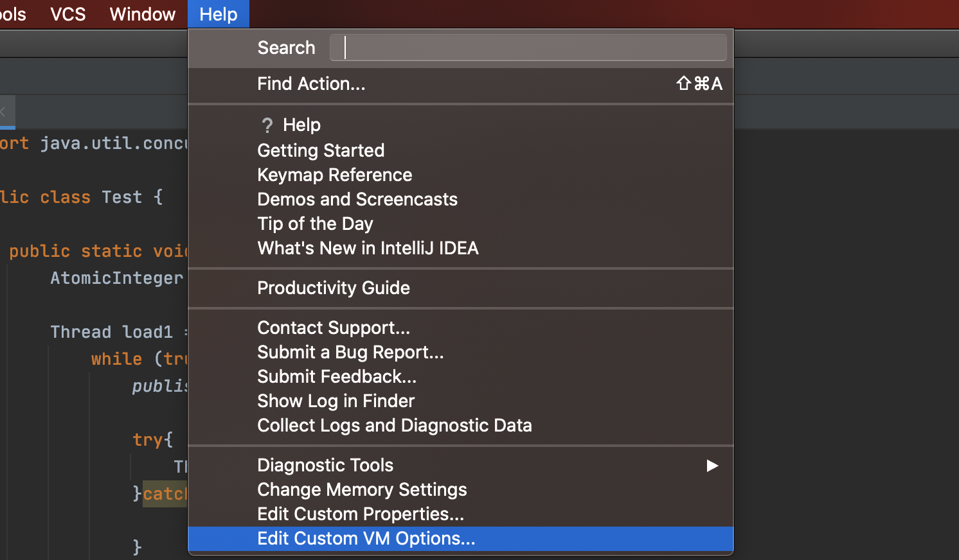Select Edit Custom Properties
Image resolution: width=959 pixels, height=560 pixels.
coord(360,514)
